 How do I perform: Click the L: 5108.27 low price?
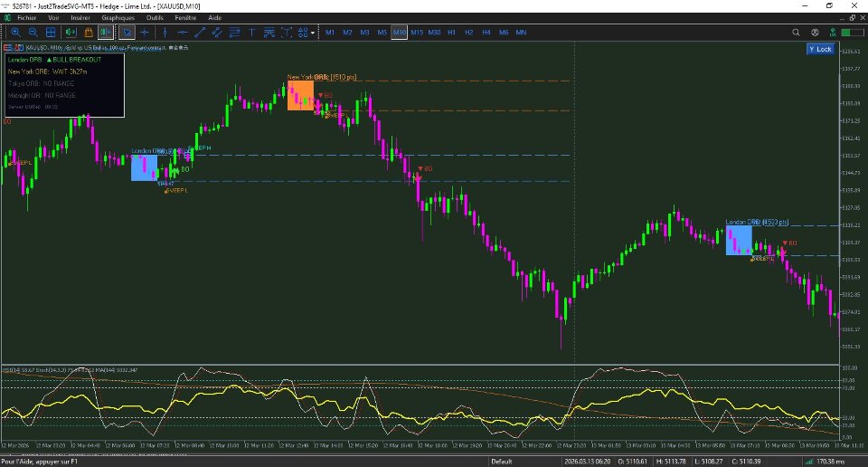pyautogui.click(x=709, y=462)
